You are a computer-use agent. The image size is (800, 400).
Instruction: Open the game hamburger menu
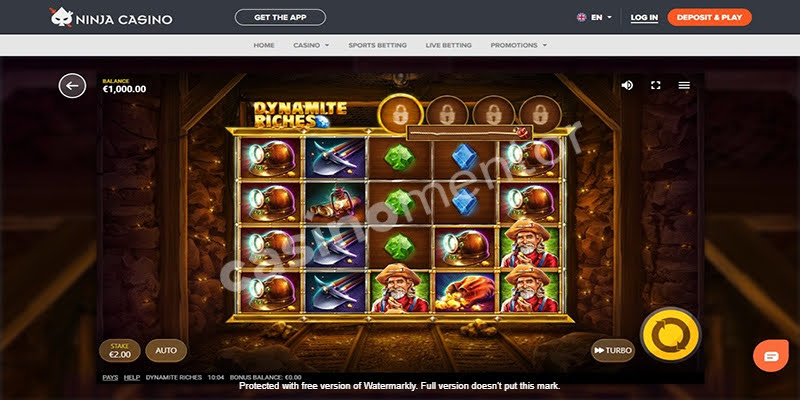684,85
